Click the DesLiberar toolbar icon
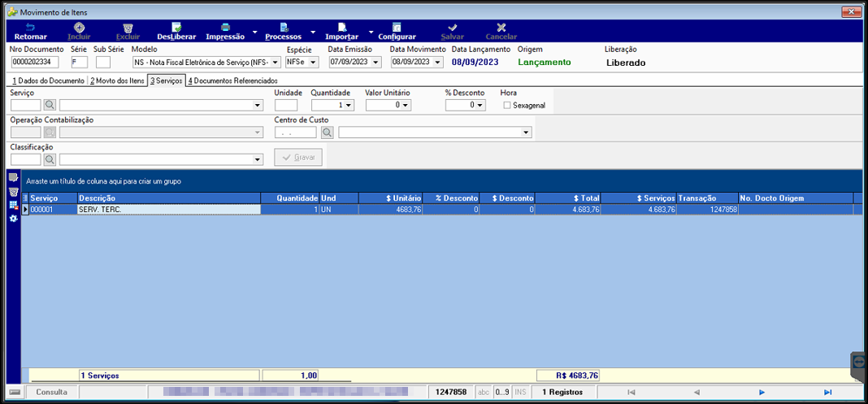 176,27
